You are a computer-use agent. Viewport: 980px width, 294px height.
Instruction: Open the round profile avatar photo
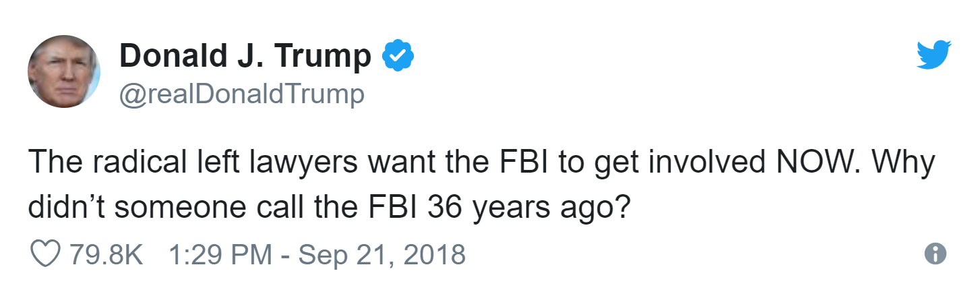click(x=63, y=71)
